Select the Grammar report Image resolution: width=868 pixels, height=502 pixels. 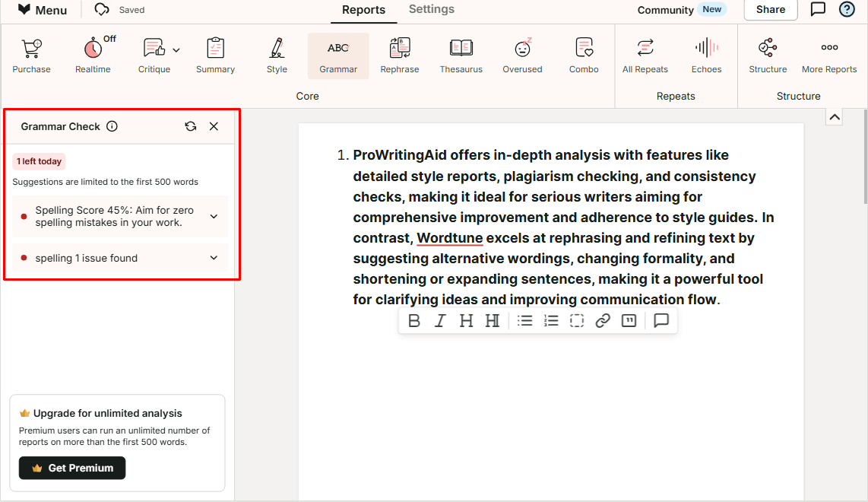338,56
